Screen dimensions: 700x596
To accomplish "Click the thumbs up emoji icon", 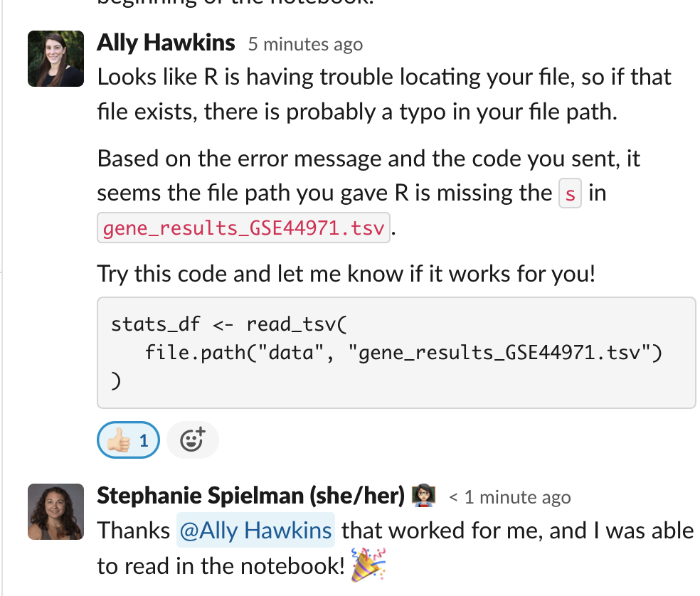I will point(120,440).
